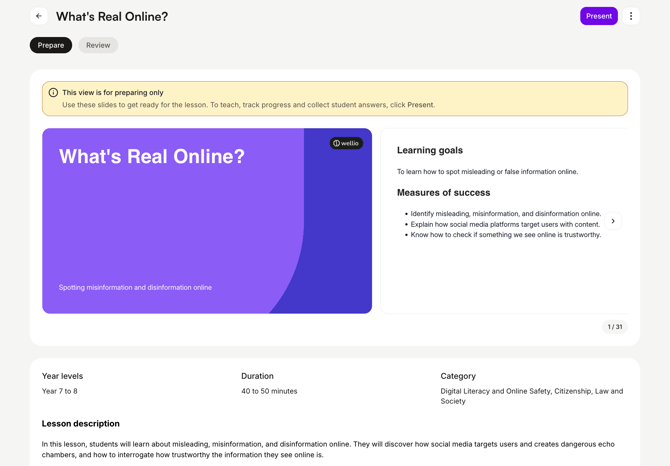Click the Learning goals heading
Viewport: 670px width, 466px height.
pos(430,150)
